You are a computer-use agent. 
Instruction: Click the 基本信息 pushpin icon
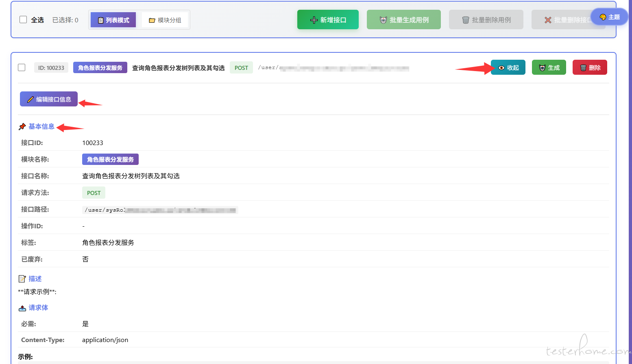pyautogui.click(x=22, y=127)
